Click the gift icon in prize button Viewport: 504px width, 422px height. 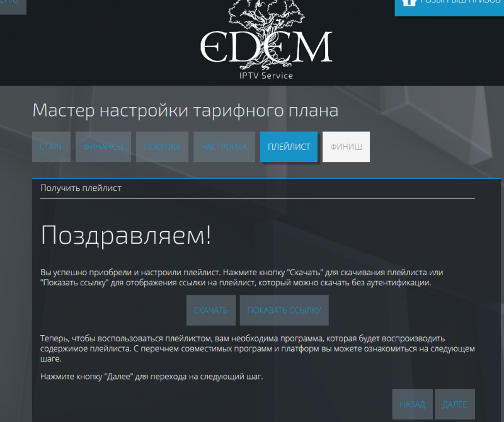point(409,2)
